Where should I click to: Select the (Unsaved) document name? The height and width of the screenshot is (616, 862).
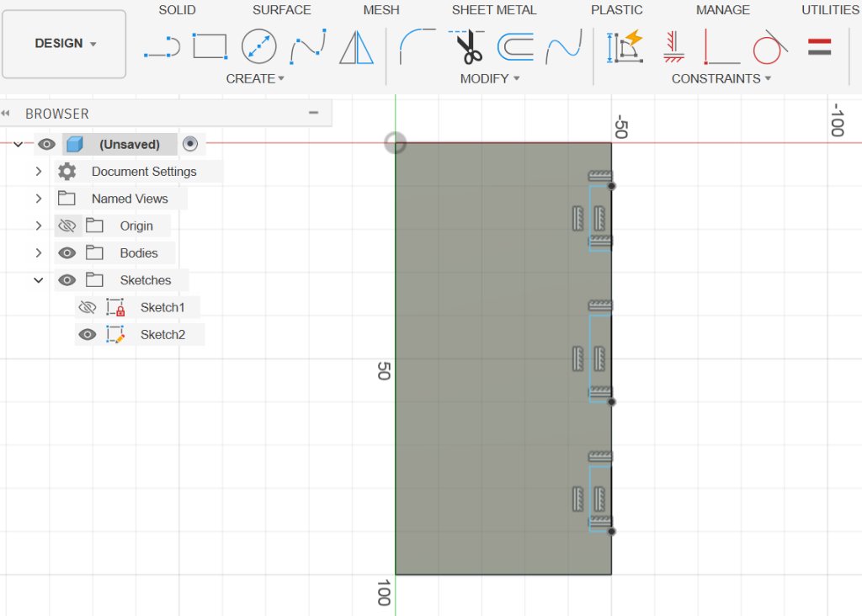(130, 145)
